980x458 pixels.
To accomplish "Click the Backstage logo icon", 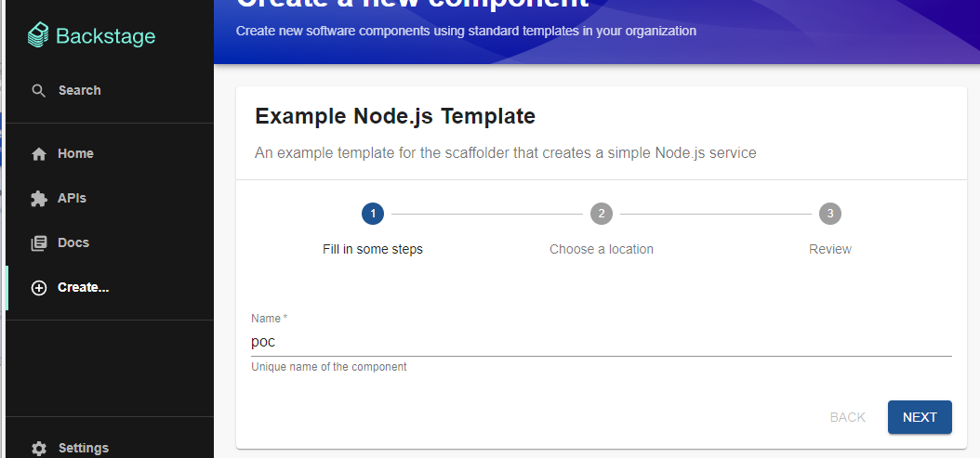I will (x=38, y=35).
